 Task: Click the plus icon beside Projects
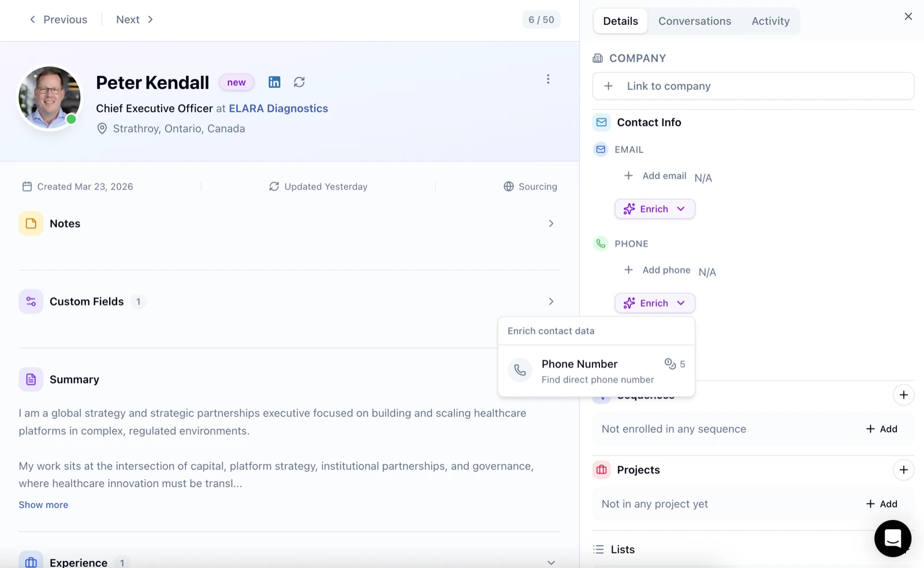pyautogui.click(x=904, y=470)
